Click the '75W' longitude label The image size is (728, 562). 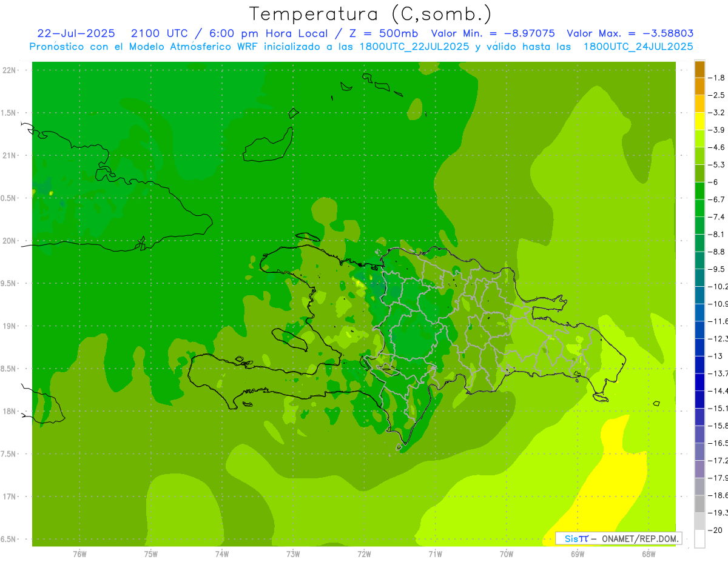pos(150,554)
